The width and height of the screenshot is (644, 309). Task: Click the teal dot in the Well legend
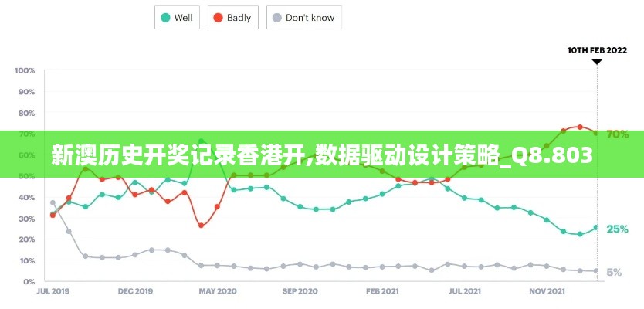point(164,18)
